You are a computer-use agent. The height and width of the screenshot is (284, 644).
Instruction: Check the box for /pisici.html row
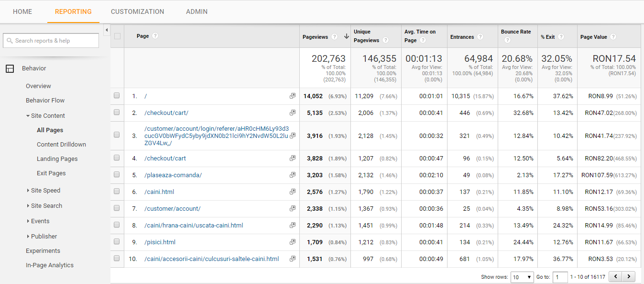click(117, 242)
